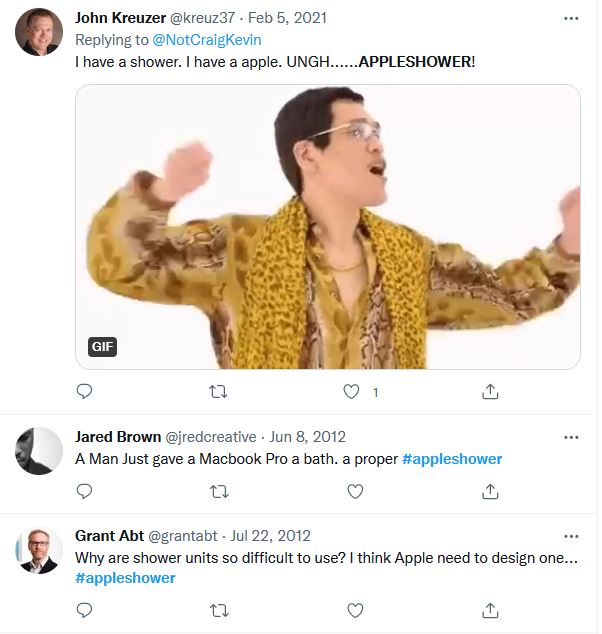Open Grant Abt's profile picture

[x=39, y=550]
